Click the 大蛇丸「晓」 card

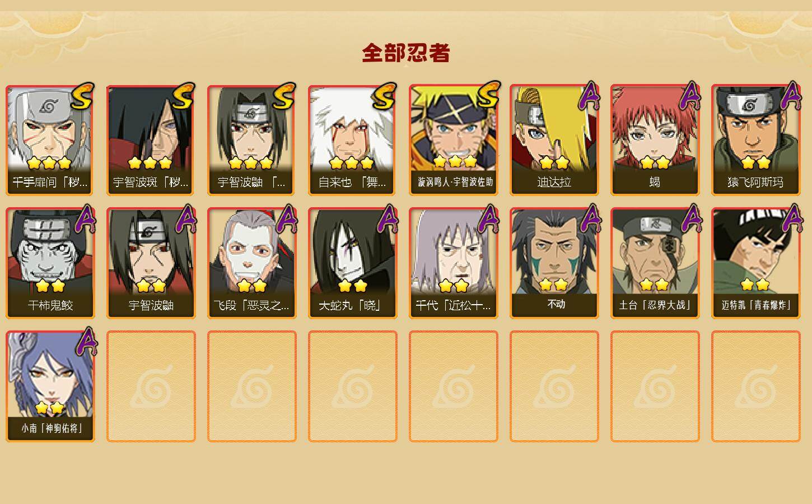pyautogui.click(x=352, y=263)
